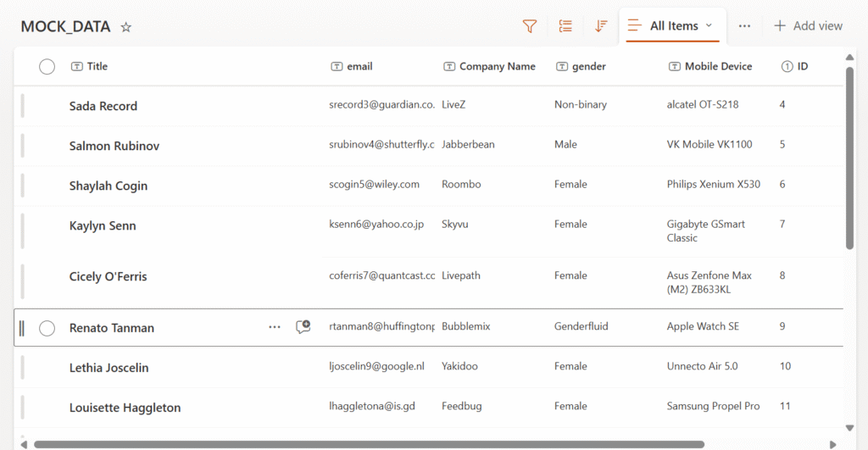Click the Title column text-type icon

[77, 66]
